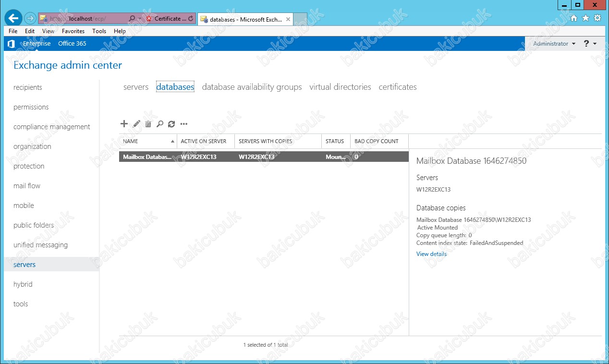Open the View menu
Image resolution: width=609 pixels, height=364 pixels.
click(48, 31)
